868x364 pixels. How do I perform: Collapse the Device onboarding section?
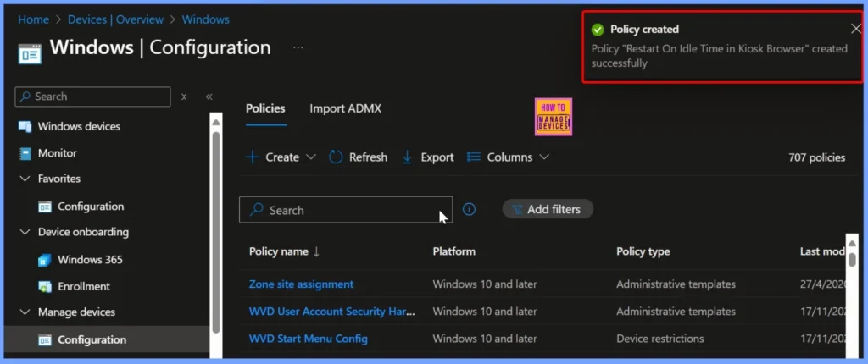(25, 232)
